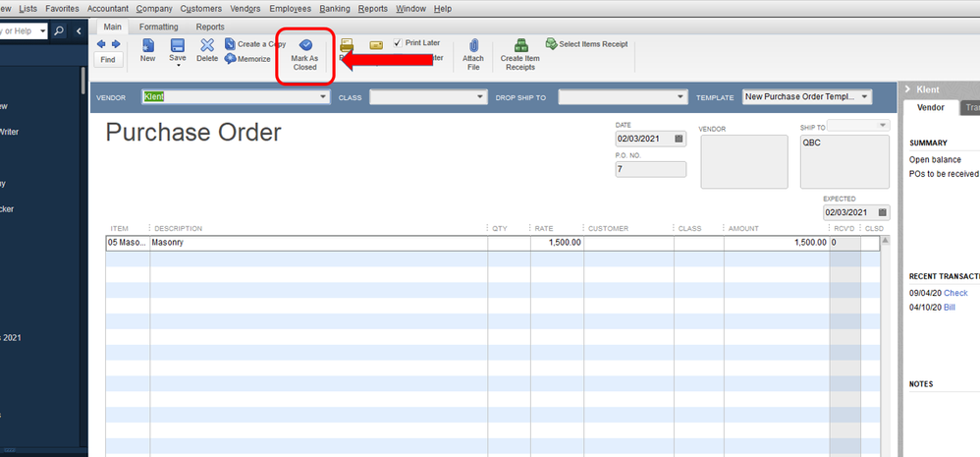Open the calendar next to the Expected field
The image size is (980, 457).
click(x=882, y=212)
